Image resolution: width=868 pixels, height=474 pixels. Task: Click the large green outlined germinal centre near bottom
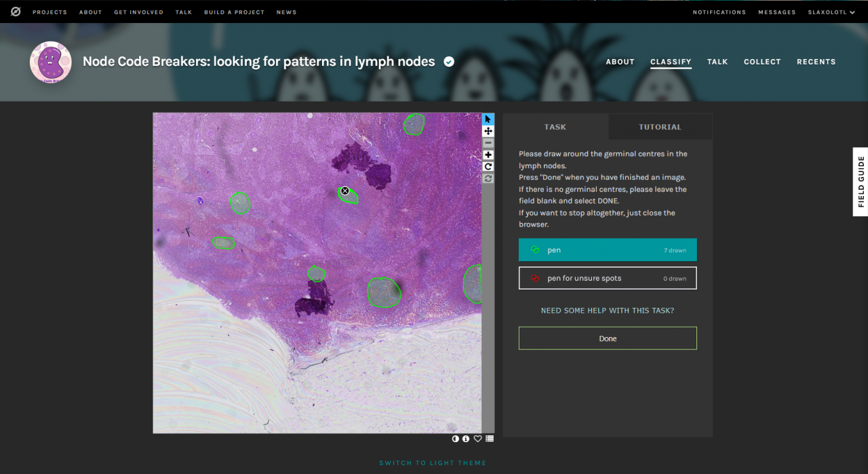[x=384, y=292]
